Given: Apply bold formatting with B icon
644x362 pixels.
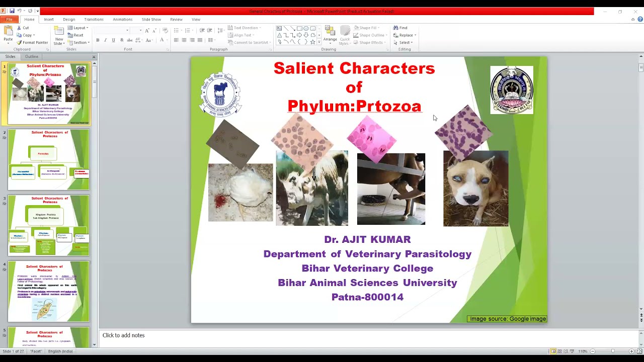Looking at the screenshot, I should [98, 40].
